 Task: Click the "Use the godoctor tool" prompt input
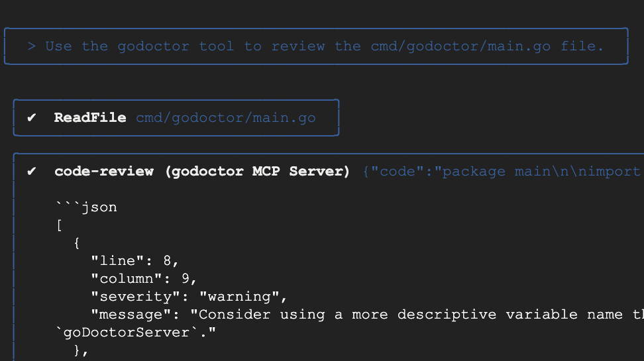pos(325,46)
